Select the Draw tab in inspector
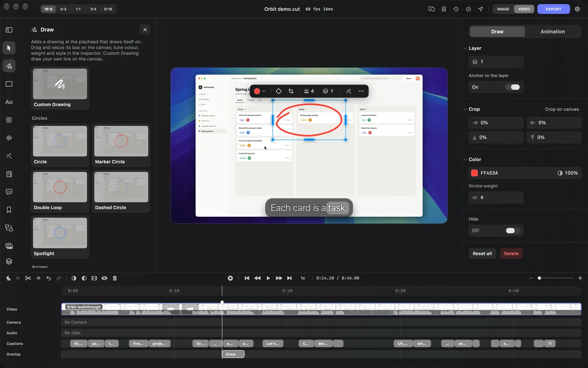Screen dimensions: 588x368 497,32
